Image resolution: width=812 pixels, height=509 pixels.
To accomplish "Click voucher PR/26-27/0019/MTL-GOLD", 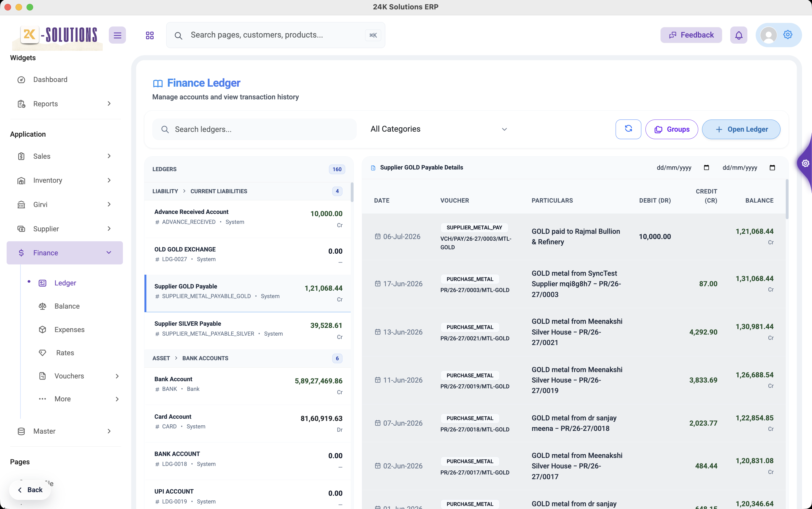I will point(474,386).
